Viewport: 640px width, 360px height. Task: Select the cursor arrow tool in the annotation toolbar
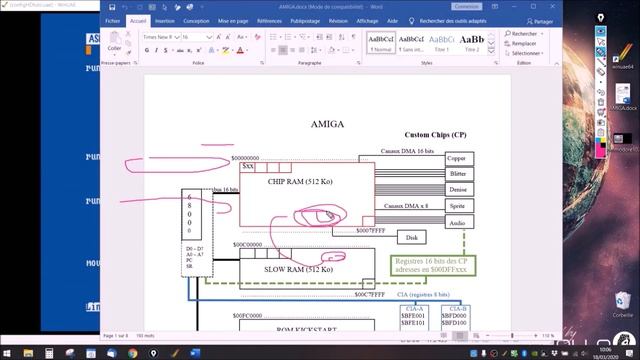[601, 42]
